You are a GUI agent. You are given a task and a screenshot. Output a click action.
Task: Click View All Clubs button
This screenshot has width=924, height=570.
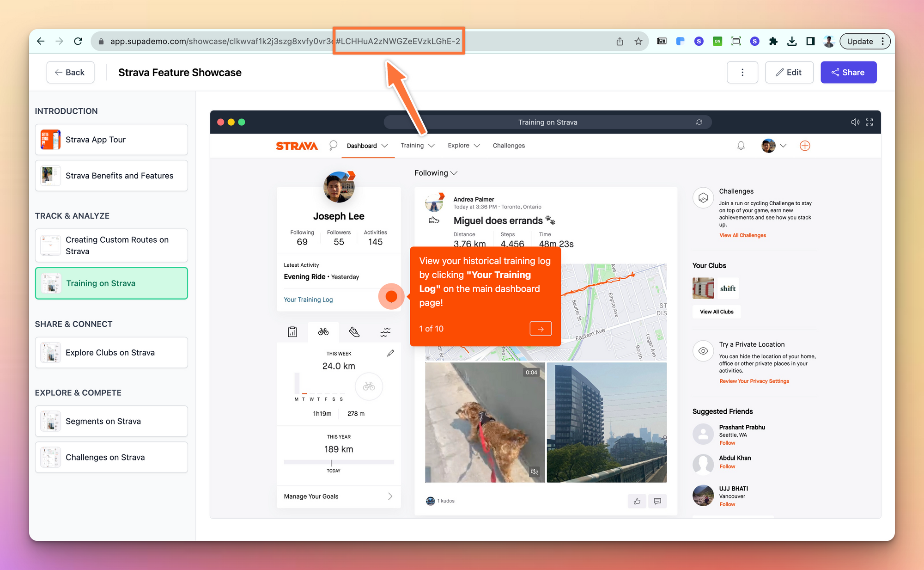click(x=717, y=312)
